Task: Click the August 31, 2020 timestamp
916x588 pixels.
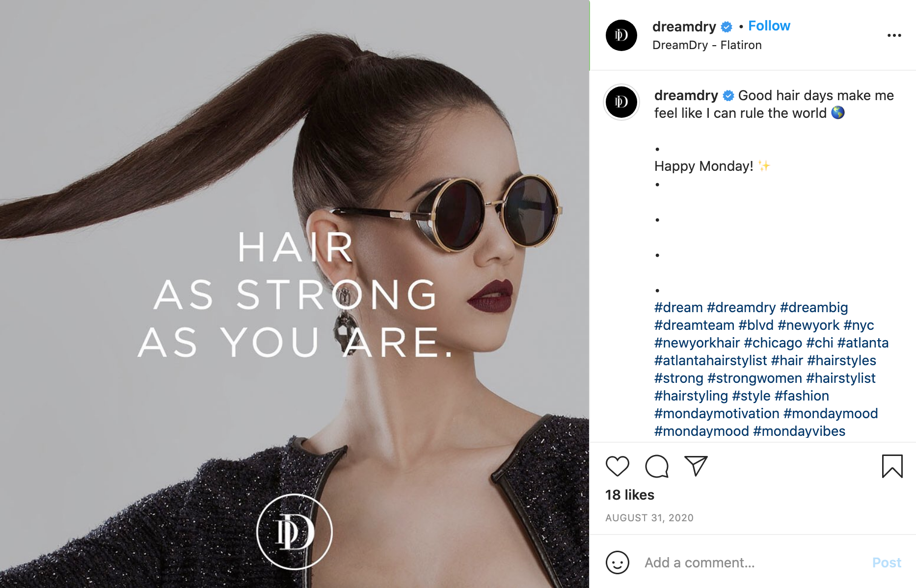Action: [649, 518]
